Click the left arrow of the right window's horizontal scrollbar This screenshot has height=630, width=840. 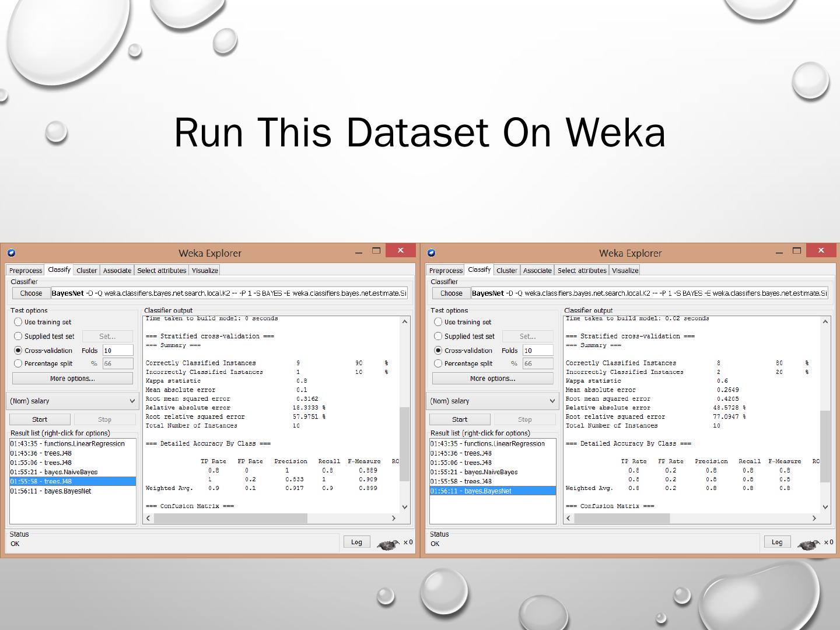(569, 518)
